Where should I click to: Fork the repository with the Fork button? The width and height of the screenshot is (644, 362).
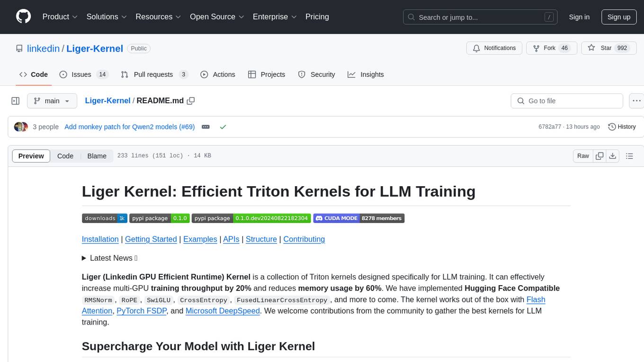pyautogui.click(x=551, y=48)
